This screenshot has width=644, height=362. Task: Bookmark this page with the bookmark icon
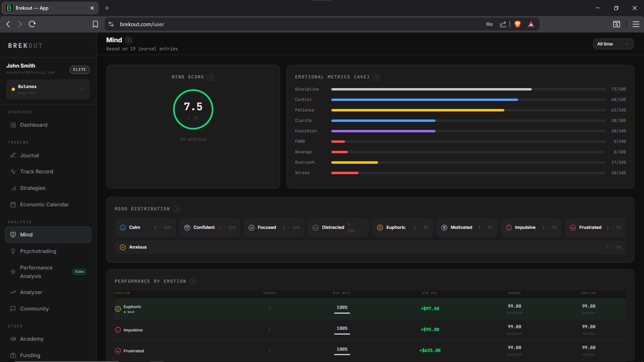coord(95,24)
